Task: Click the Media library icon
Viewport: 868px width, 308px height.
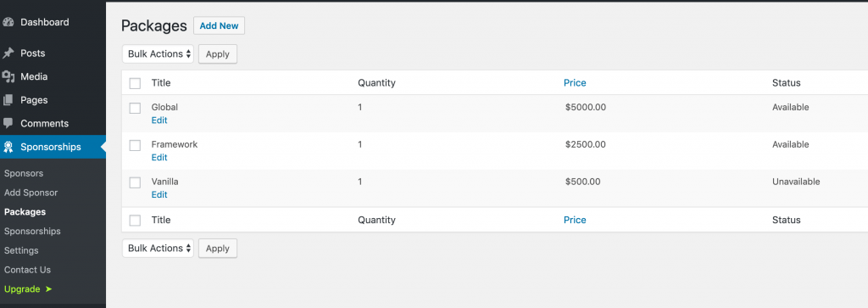Action: 8,77
